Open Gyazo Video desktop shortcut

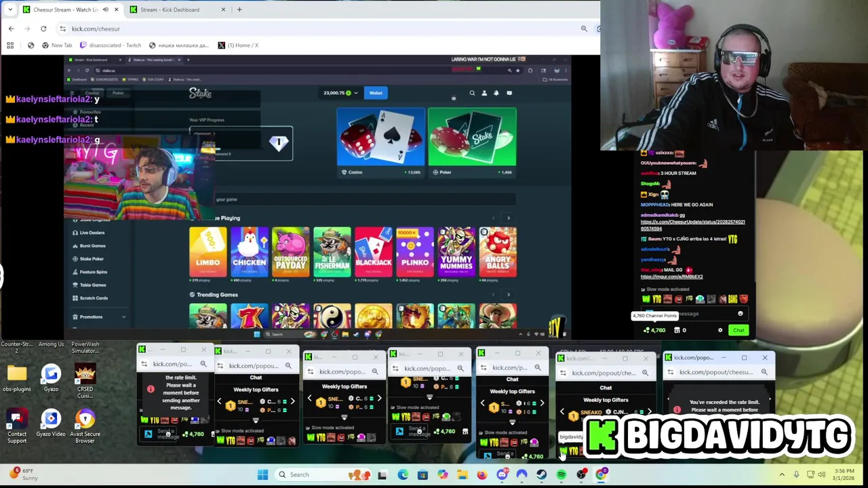[x=51, y=424]
